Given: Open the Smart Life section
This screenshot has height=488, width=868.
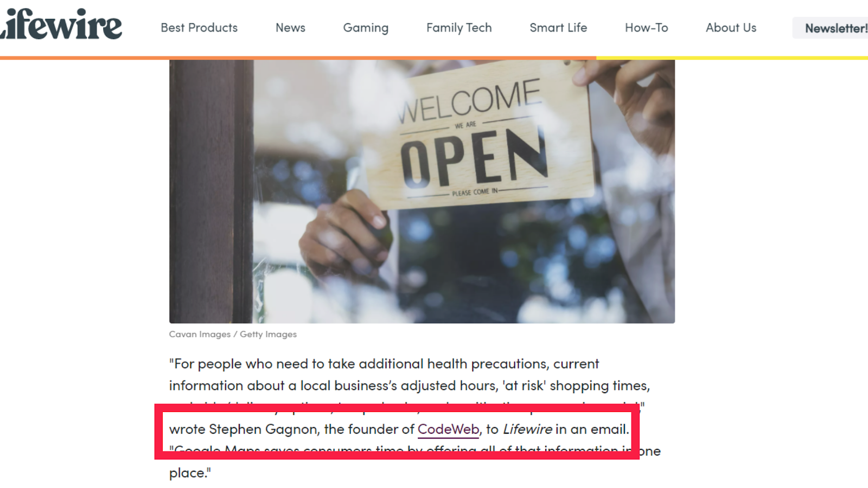Looking at the screenshot, I should pos(558,28).
